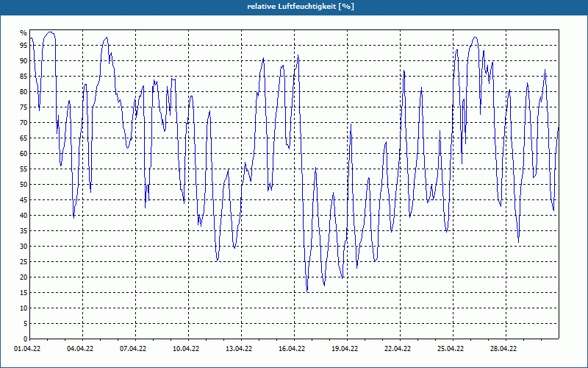Click the '%' unit label on y-axis
This screenshot has height=368, width=588.
(24, 33)
